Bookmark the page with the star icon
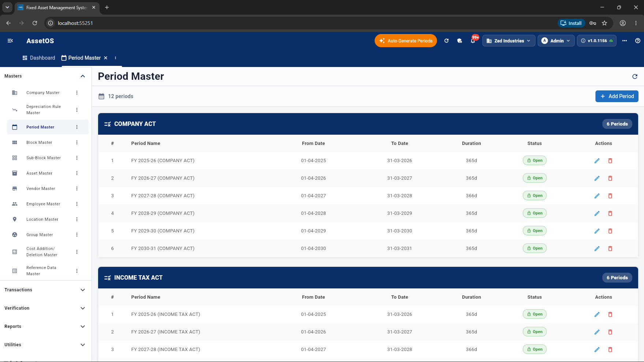The image size is (644, 362). pyautogui.click(x=604, y=23)
